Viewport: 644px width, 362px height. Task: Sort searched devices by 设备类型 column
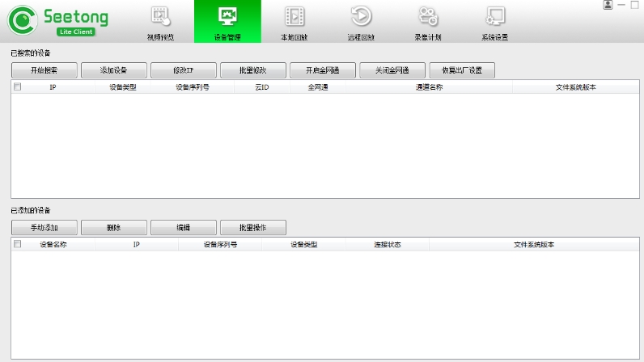click(123, 87)
